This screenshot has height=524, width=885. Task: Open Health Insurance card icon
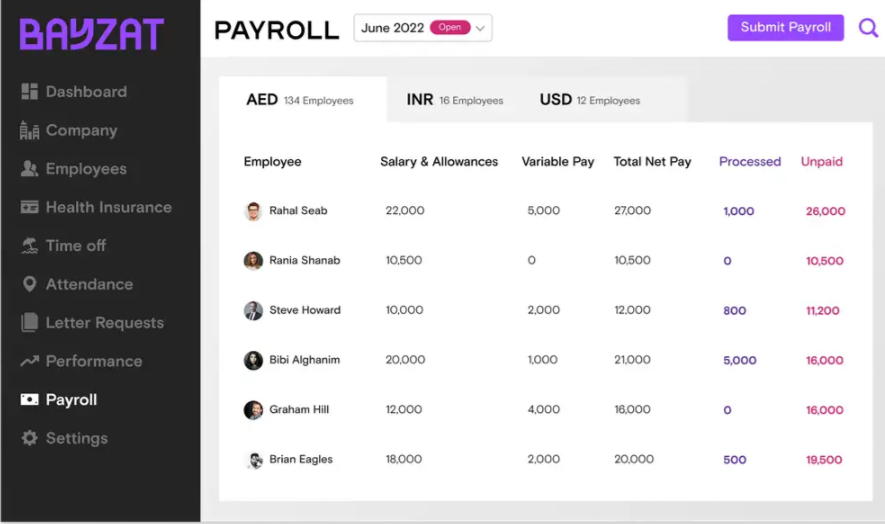29,207
